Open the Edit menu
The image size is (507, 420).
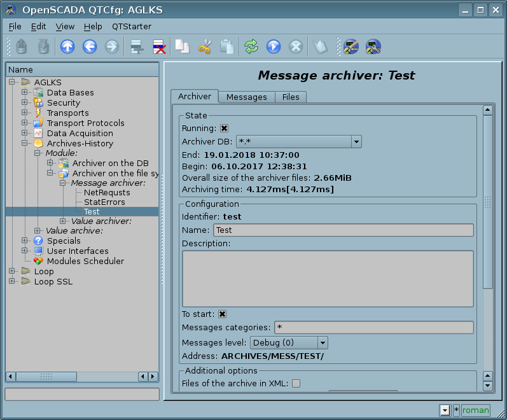pos(38,27)
